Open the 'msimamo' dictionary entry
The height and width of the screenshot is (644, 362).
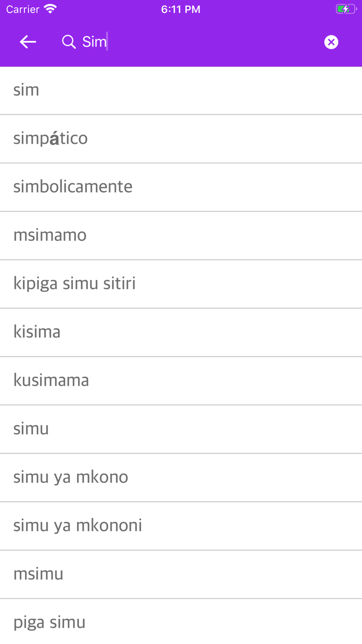(181, 235)
